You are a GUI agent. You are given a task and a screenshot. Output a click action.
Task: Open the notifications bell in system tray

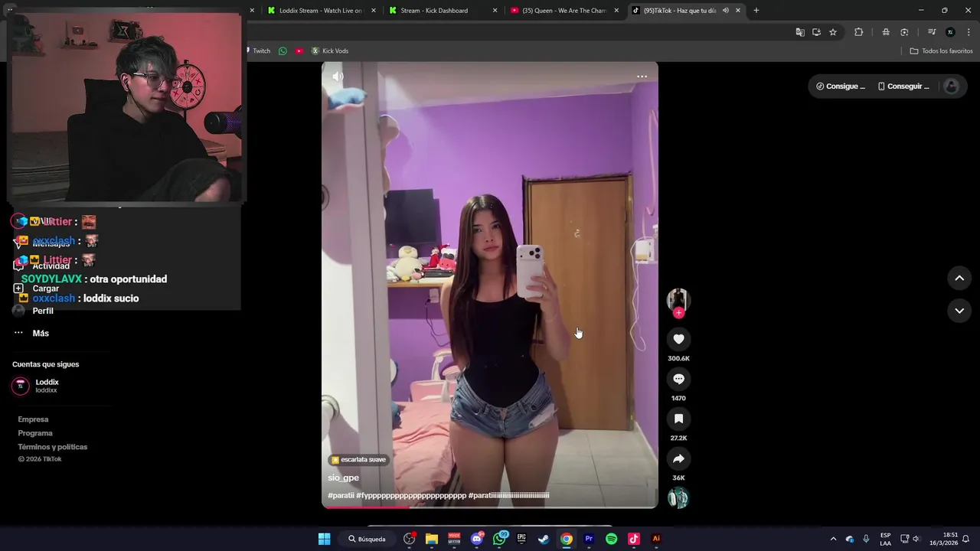point(965,539)
